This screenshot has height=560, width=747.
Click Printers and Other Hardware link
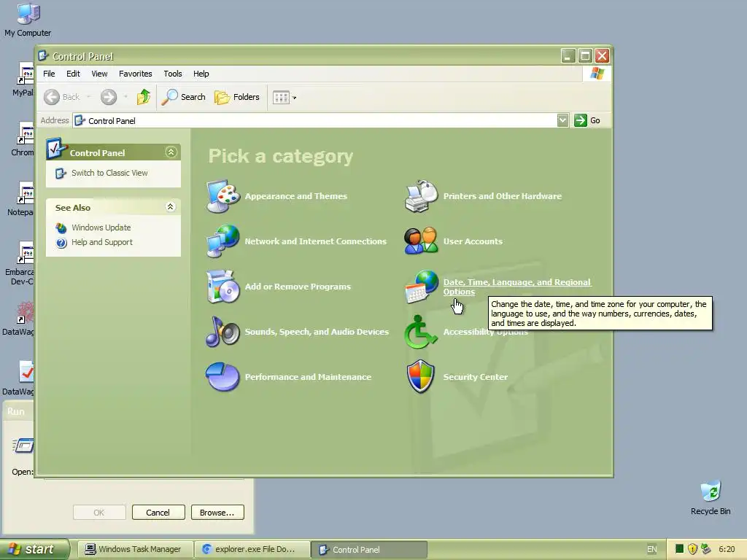click(502, 196)
